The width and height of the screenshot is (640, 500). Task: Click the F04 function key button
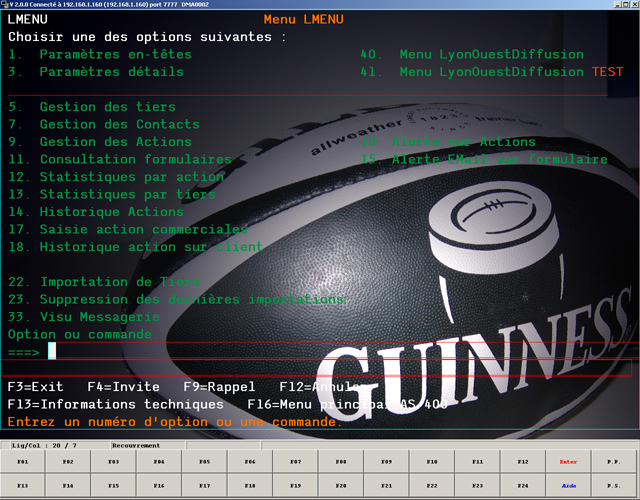coord(159,462)
